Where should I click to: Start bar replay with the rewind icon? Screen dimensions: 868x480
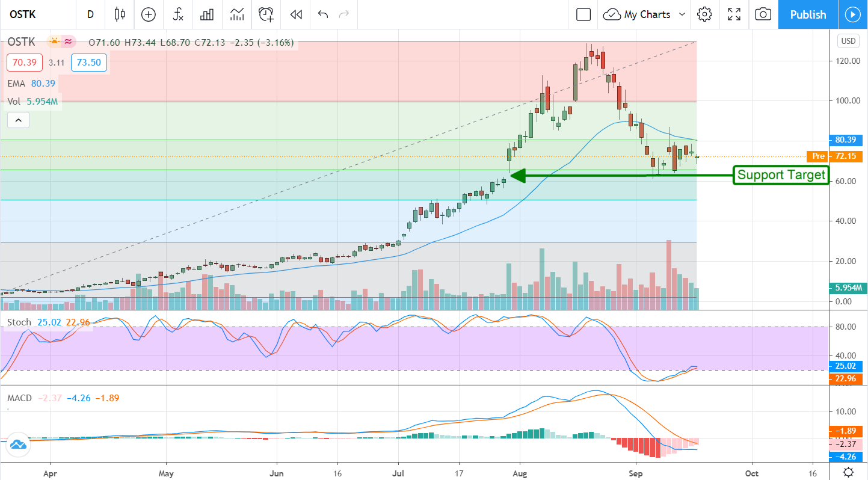click(x=295, y=14)
